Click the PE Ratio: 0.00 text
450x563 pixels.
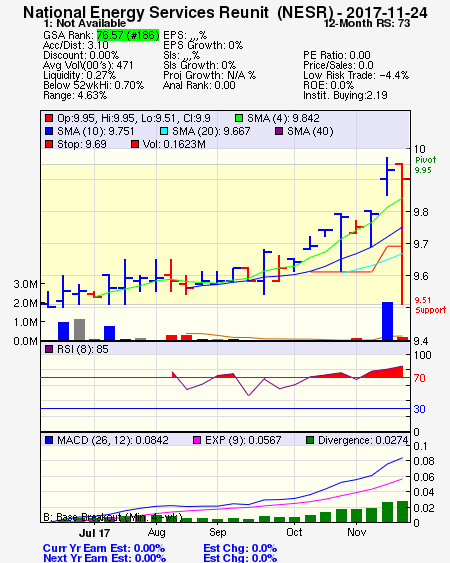(x=337, y=55)
